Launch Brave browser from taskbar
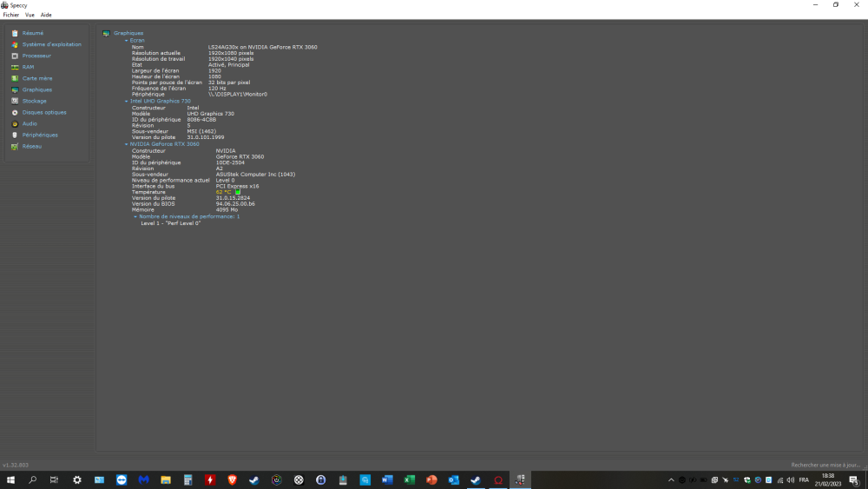 (232, 480)
